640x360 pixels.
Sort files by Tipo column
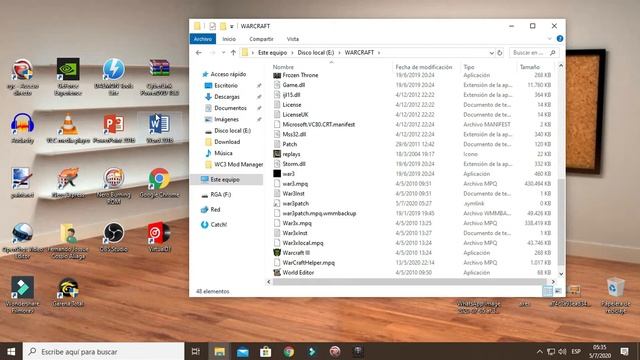pos(469,67)
